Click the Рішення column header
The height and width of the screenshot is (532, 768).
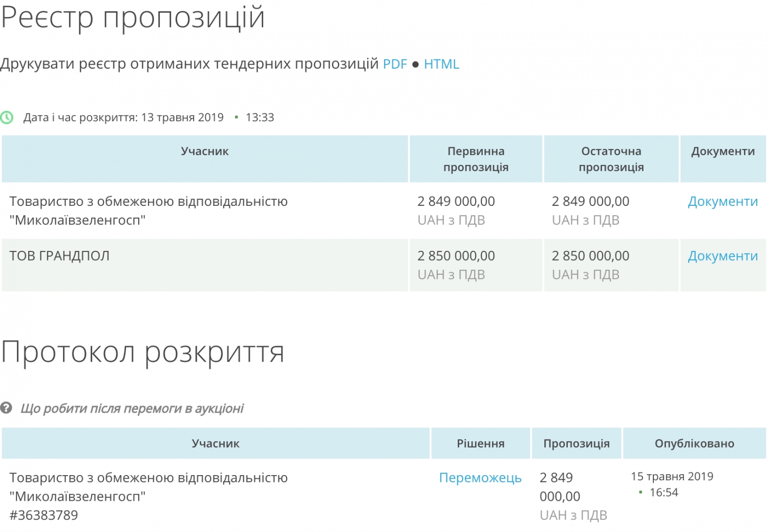click(480, 443)
